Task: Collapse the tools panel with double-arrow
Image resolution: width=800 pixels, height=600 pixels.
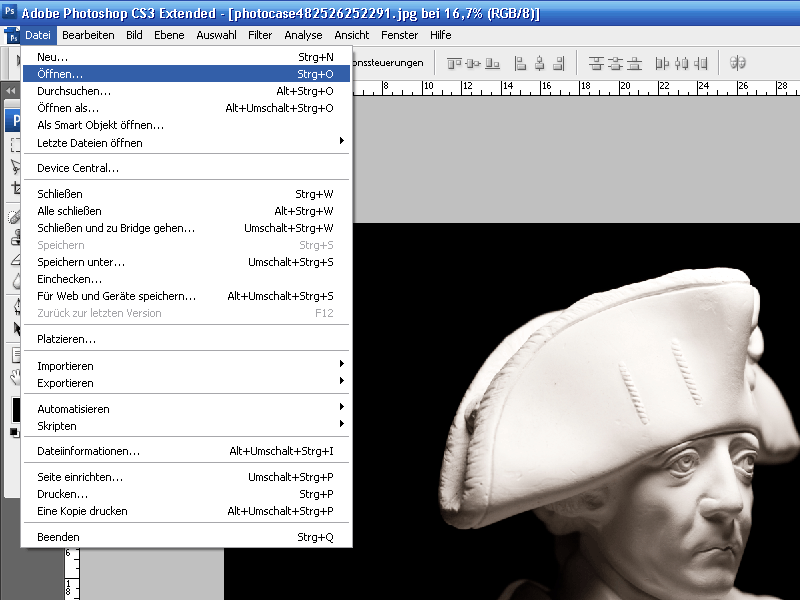Action: pyautogui.click(x=11, y=91)
